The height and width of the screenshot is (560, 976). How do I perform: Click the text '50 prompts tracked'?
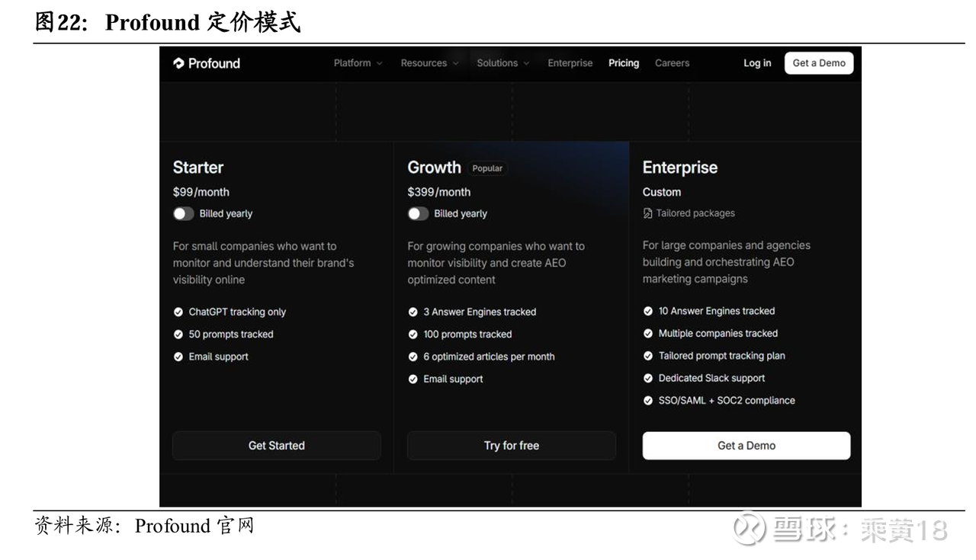click(x=231, y=334)
